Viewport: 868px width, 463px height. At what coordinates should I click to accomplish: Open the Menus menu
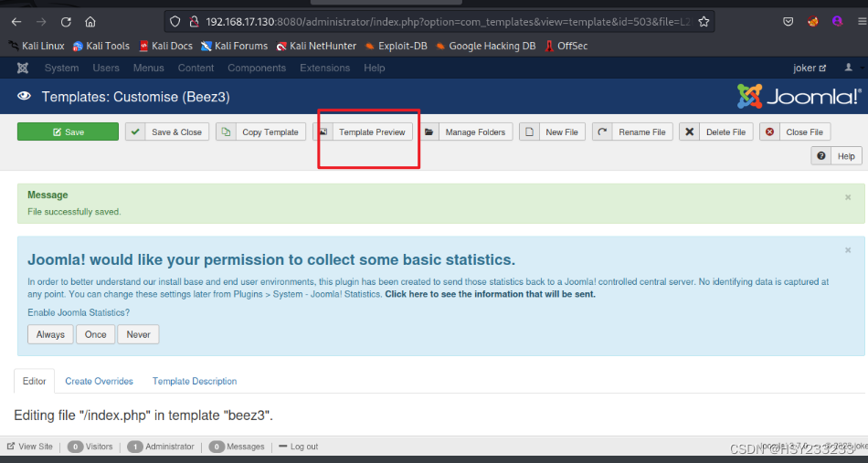148,68
